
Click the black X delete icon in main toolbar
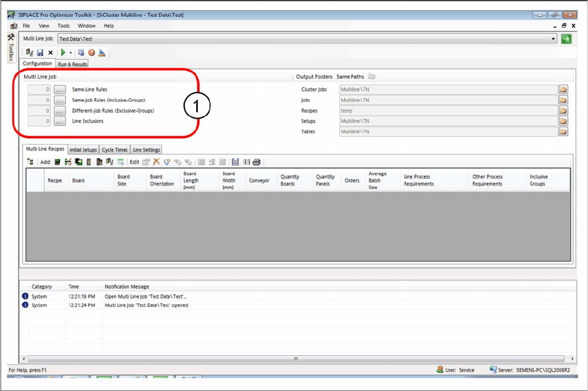[50, 52]
